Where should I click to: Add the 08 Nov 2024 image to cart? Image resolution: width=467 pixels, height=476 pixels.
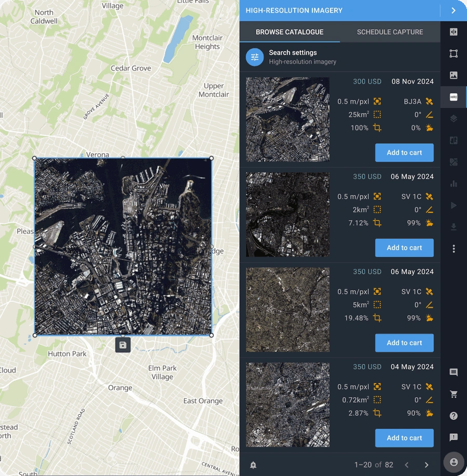404,153
